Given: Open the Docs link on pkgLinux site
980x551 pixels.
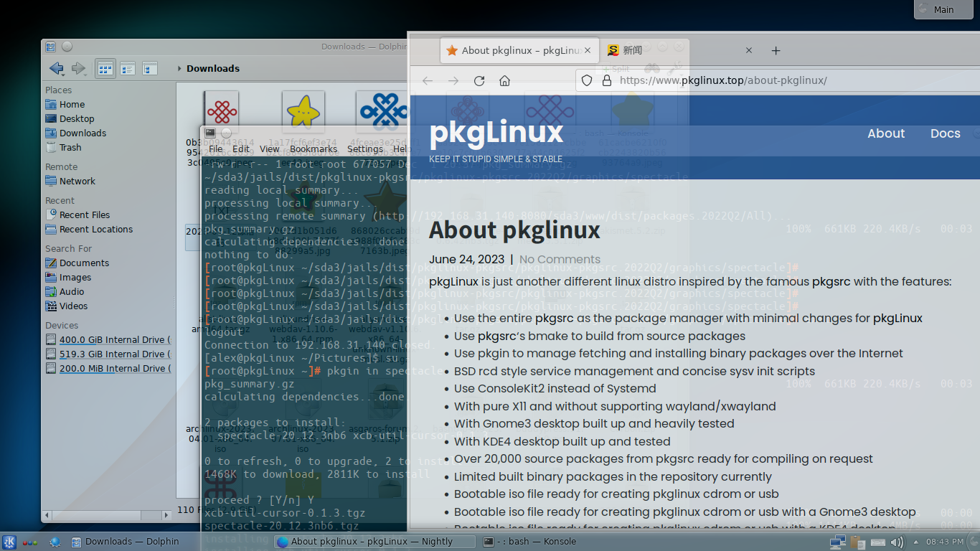Looking at the screenshot, I should coord(945,133).
